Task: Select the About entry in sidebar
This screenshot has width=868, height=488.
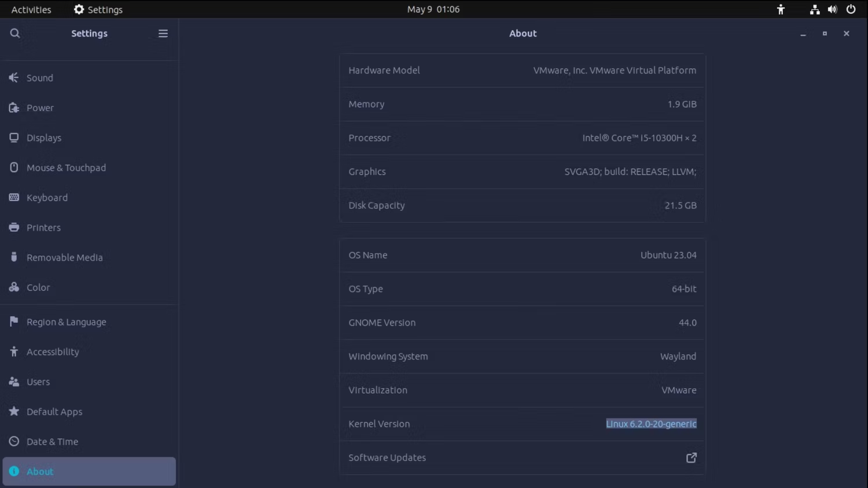Action: click(89, 471)
